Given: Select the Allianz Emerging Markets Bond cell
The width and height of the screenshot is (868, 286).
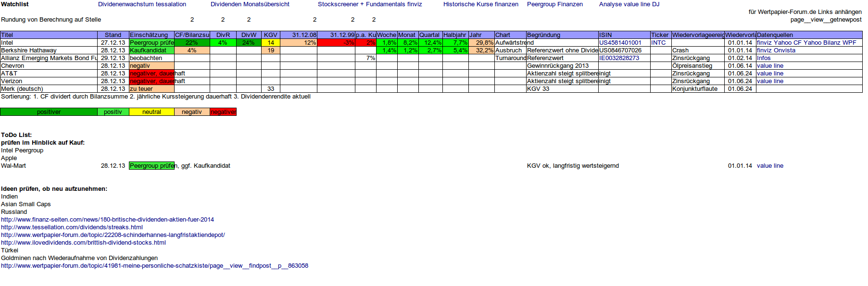Looking at the screenshot, I should 49,58.
